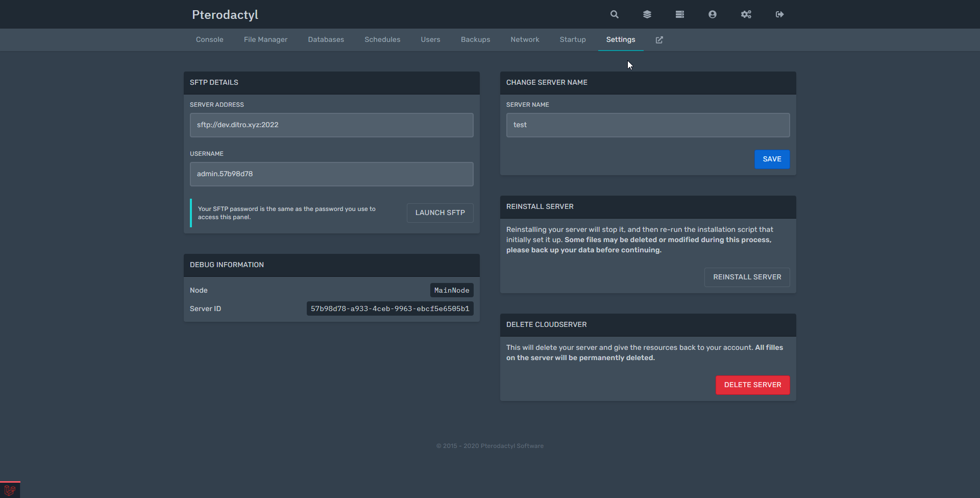Viewport: 980px width, 498px height.
Task: Open account profile icon
Action: coord(713,14)
